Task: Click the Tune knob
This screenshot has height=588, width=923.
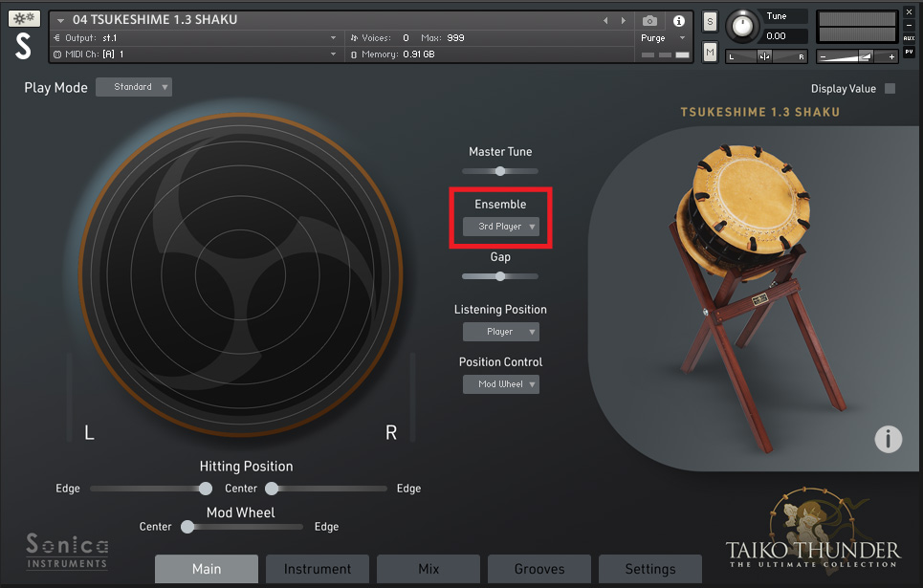Action: point(743,27)
